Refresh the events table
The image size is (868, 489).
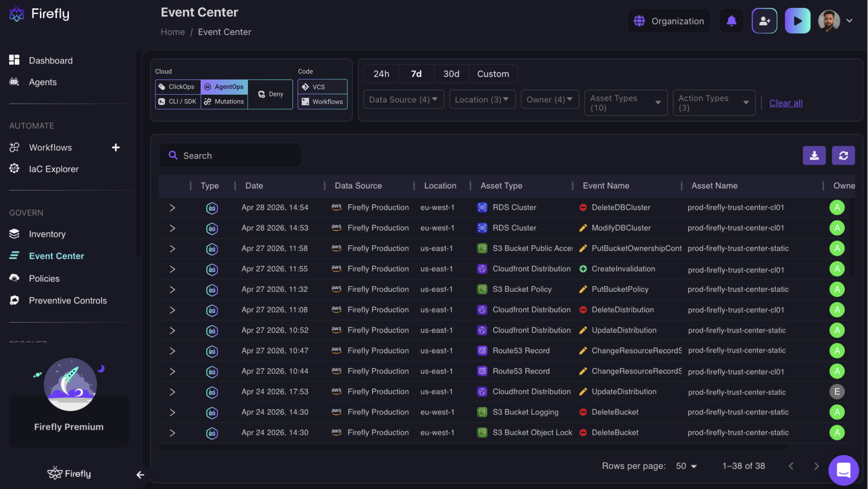coord(843,155)
